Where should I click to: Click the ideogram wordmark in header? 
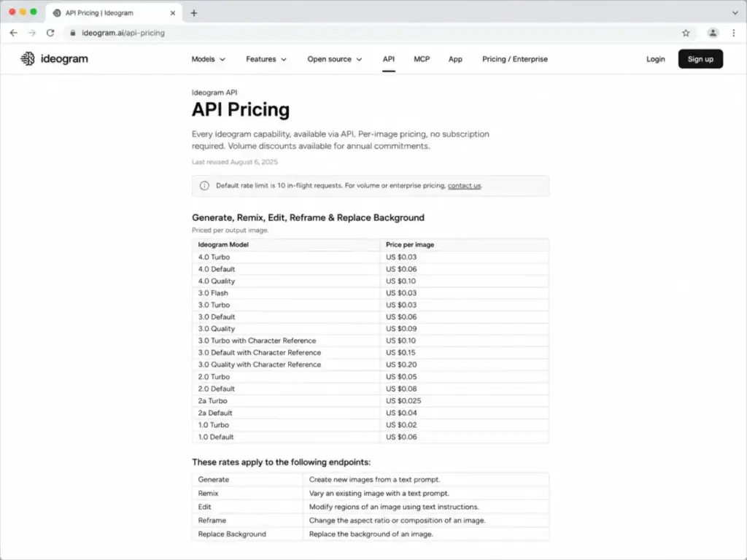click(x=64, y=58)
